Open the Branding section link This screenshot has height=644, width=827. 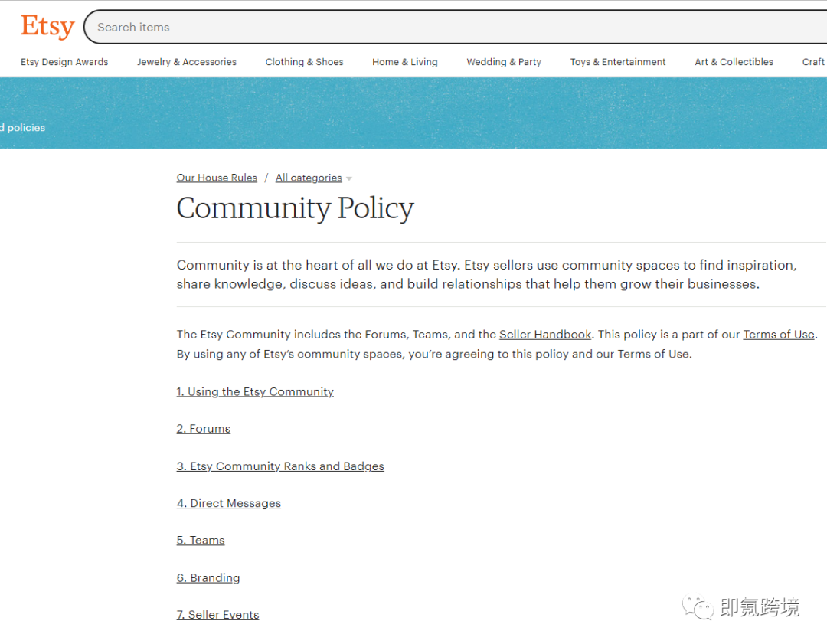pos(208,578)
